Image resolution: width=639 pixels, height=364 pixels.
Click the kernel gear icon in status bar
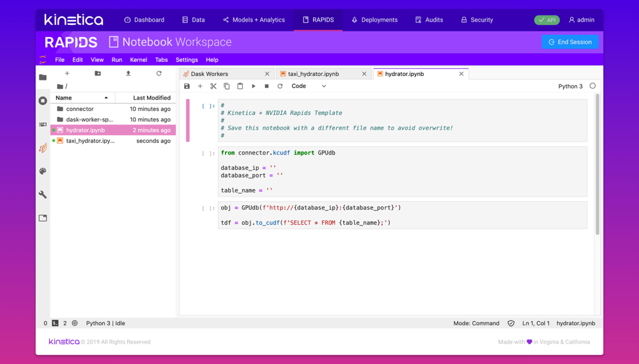click(75, 323)
